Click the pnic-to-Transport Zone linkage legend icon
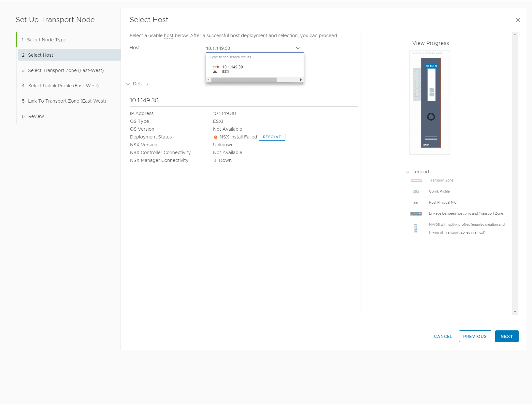 coord(416,214)
